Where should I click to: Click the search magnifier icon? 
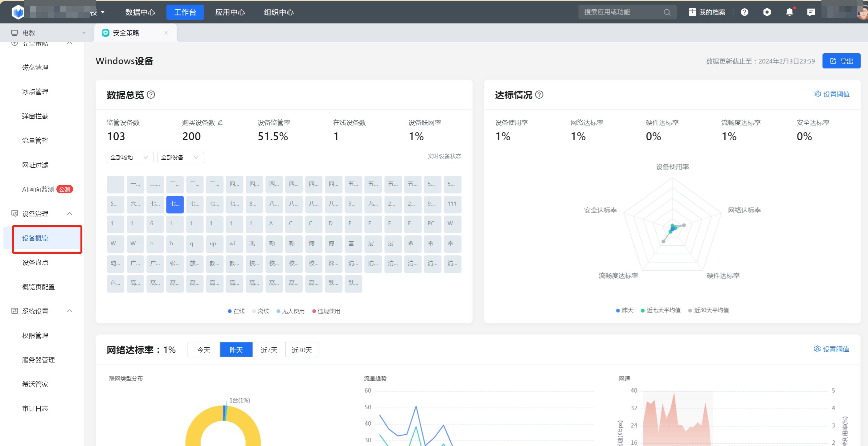coord(667,12)
